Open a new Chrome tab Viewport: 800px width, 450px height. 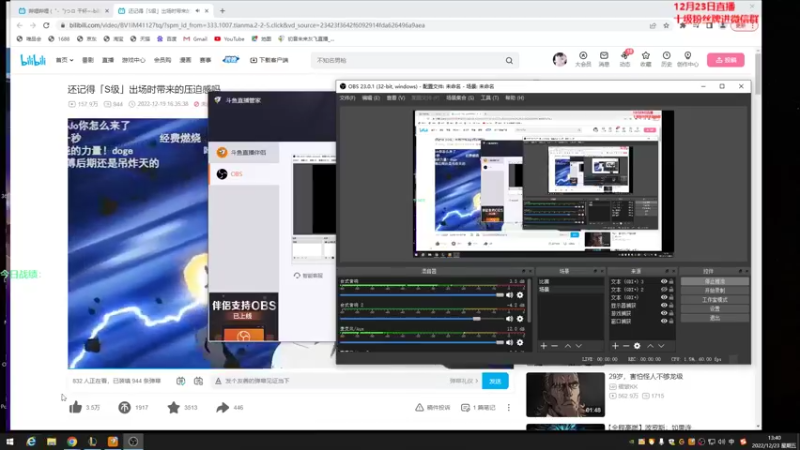(x=222, y=11)
